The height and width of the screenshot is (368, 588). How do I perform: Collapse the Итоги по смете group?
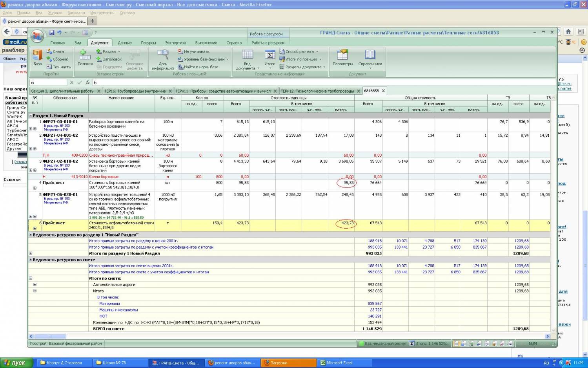(31, 278)
